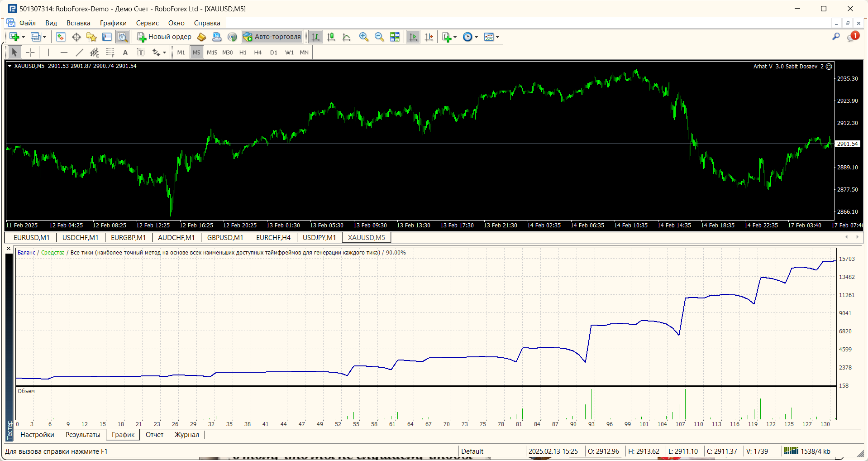Switch to M15 timeframe
Screen dimensions: 868x461
(212, 53)
